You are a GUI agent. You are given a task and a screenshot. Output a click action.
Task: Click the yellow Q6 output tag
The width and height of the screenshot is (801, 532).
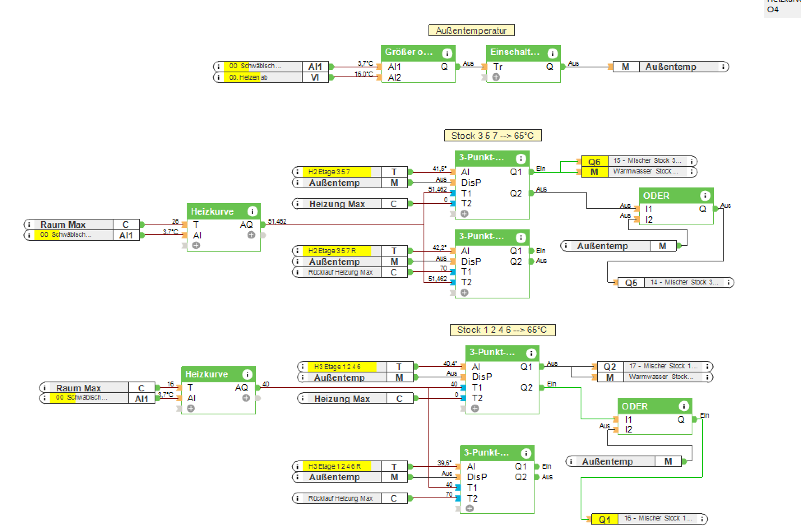pos(595,162)
